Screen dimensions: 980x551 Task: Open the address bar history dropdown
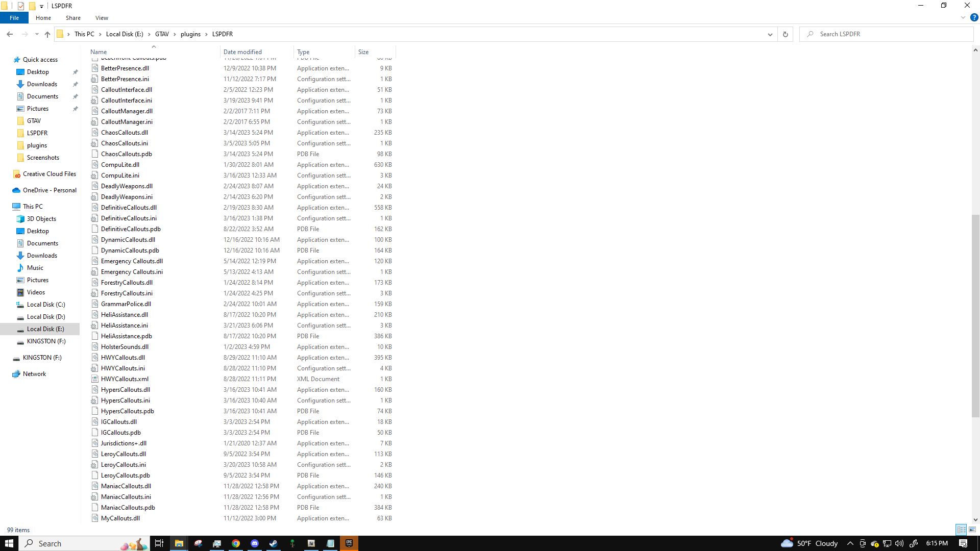770,34
